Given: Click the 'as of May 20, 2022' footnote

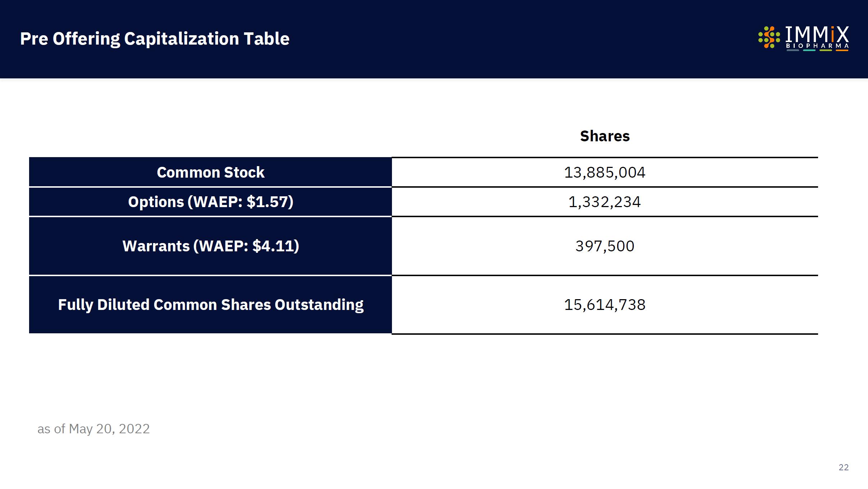Looking at the screenshot, I should coord(93,429).
